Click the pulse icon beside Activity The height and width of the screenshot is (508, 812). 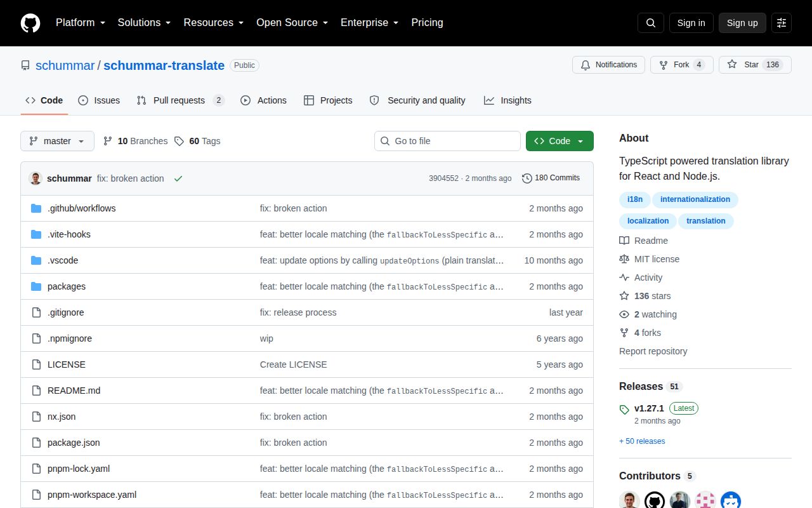[x=624, y=277]
